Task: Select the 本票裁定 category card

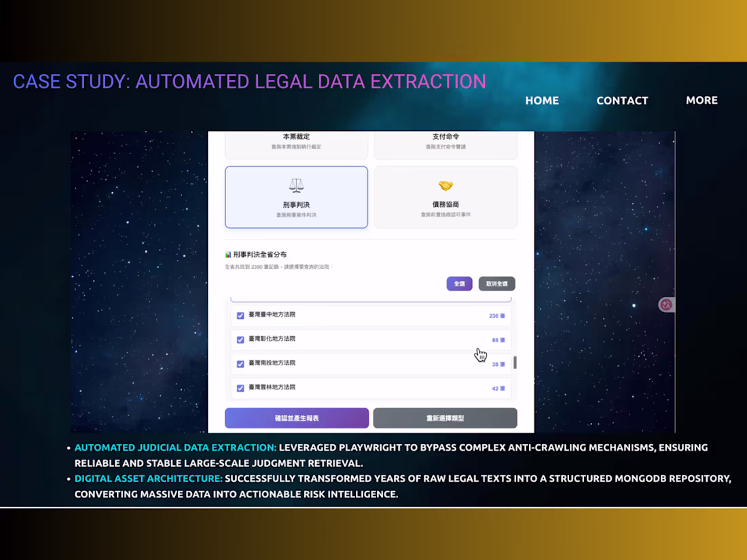Action: coord(296,145)
